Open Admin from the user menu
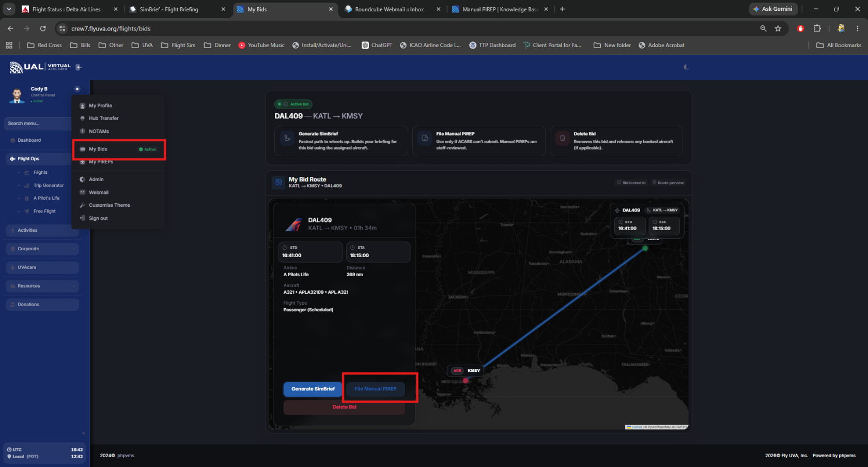Image resolution: width=868 pixels, height=467 pixels. [96, 179]
